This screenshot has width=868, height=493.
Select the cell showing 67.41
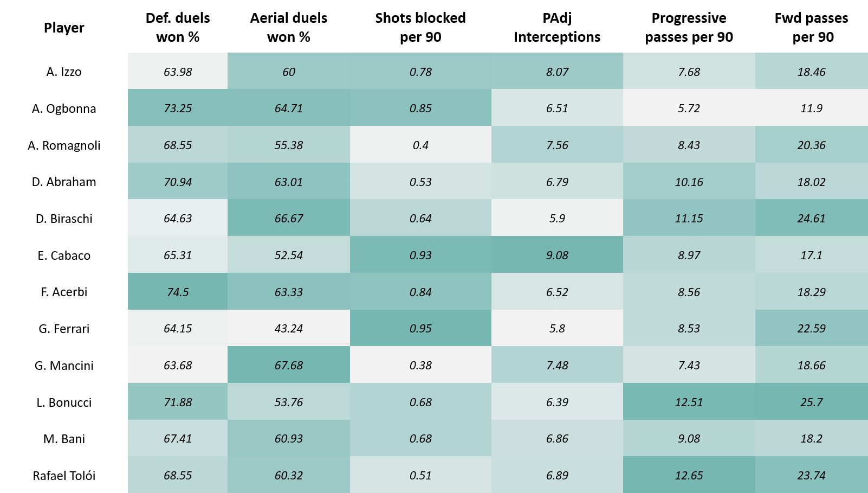click(x=178, y=438)
